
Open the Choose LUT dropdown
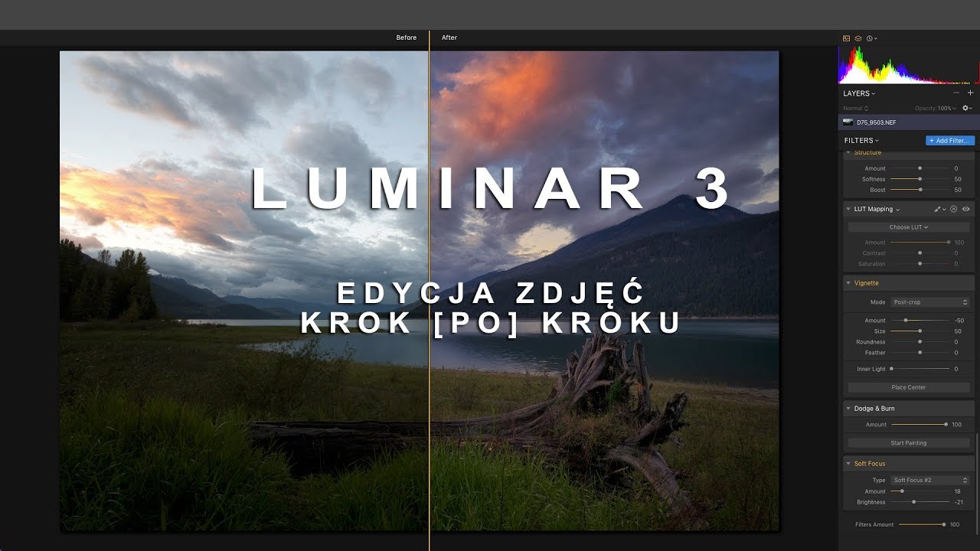(x=909, y=227)
